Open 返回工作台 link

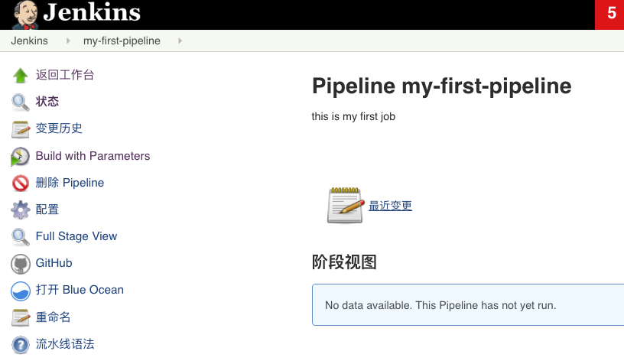point(65,75)
